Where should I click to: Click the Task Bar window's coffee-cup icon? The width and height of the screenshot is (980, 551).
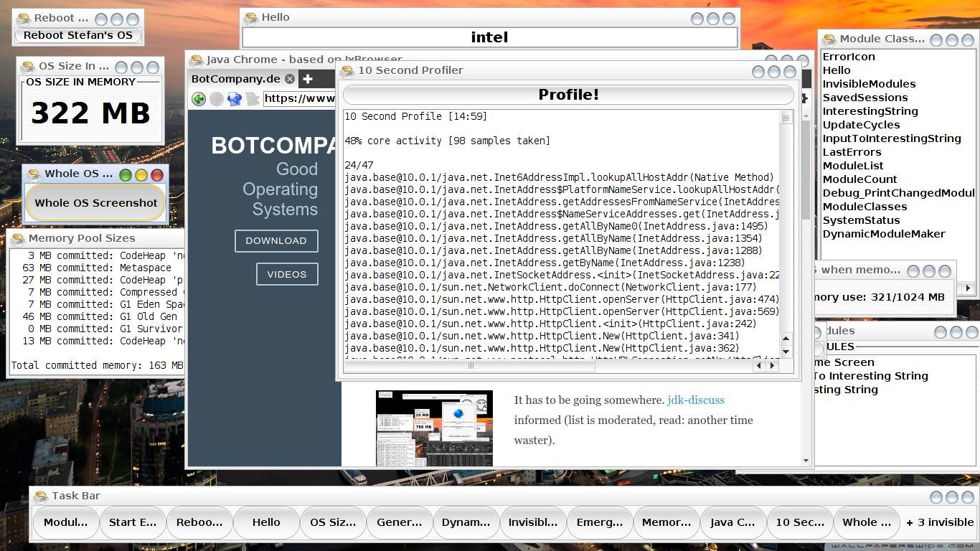tap(42, 496)
